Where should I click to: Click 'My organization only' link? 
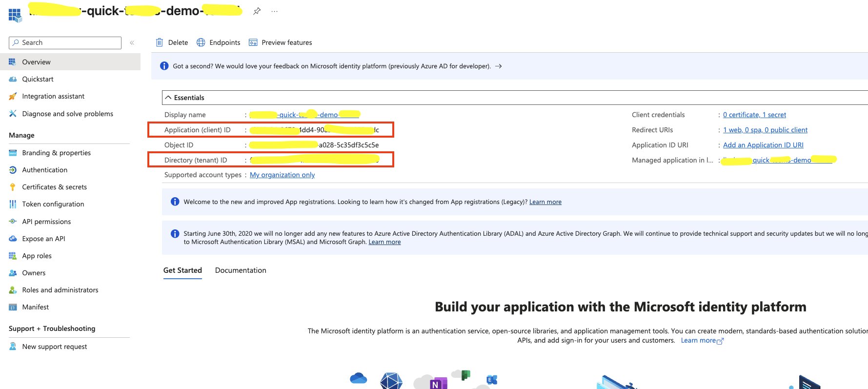tap(282, 175)
